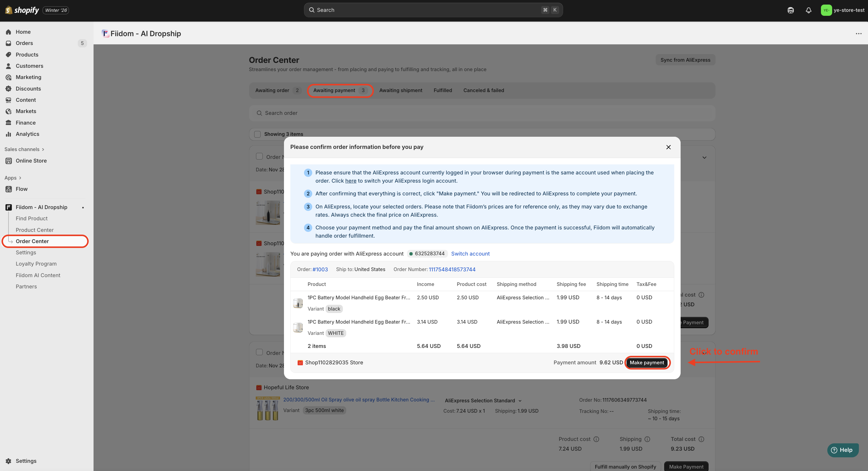Click the Analytics bar chart icon

(9, 134)
